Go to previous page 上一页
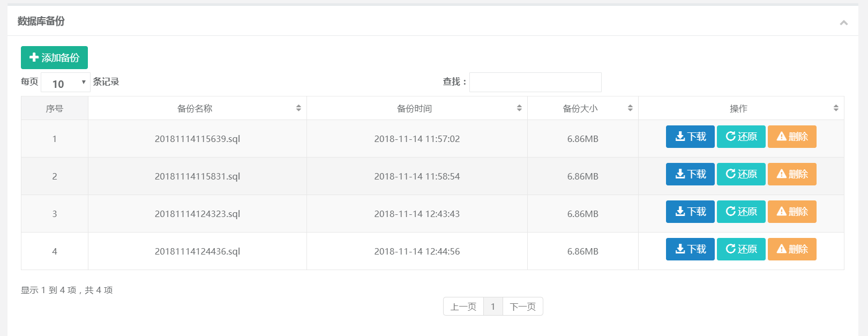The image size is (868, 336). 463,307
